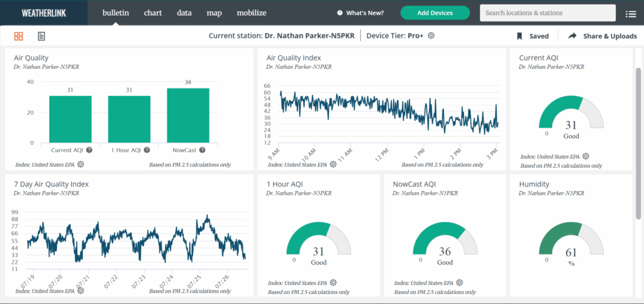The width and height of the screenshot is (644, 304).
Task: Click the Saved bookmark icon
Action: [520, 36]
